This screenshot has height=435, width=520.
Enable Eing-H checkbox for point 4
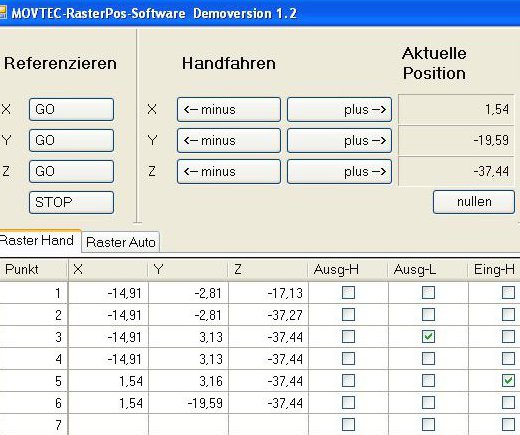click(508, 359)
